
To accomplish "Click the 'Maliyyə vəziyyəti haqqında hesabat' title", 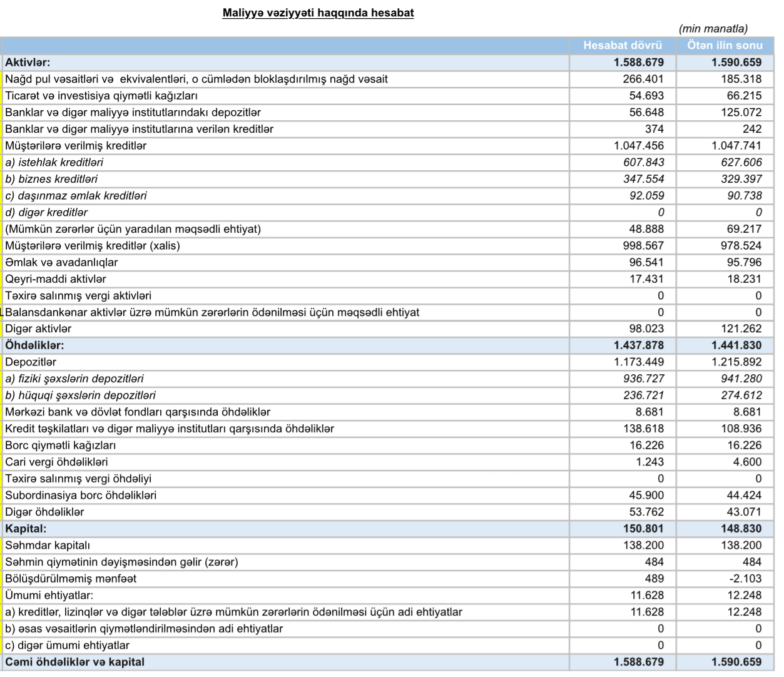I will click(x=318, y=13).
